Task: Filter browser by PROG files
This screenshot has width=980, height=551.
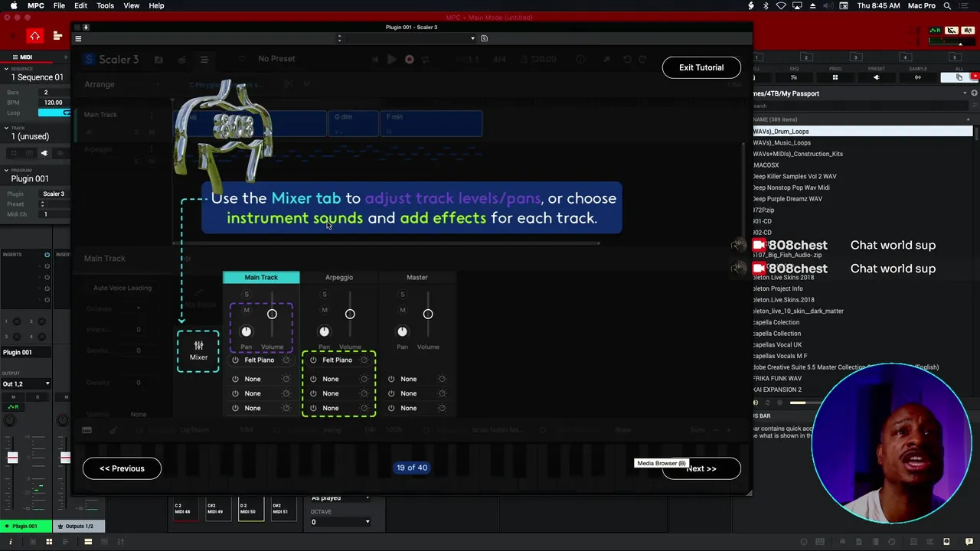Action: (835, 77)
